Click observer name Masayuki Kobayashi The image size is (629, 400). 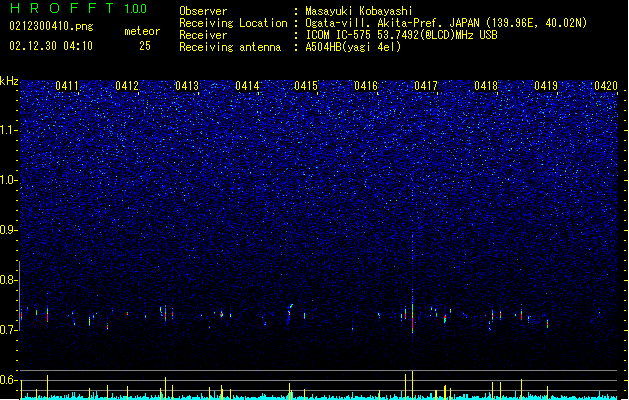tap(359, 11)
